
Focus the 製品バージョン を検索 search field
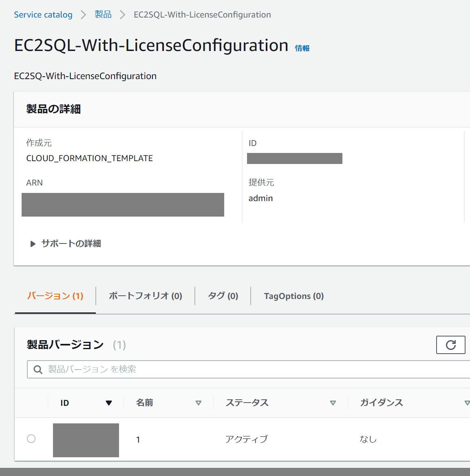pyautogui.click(x=249, y=370)
